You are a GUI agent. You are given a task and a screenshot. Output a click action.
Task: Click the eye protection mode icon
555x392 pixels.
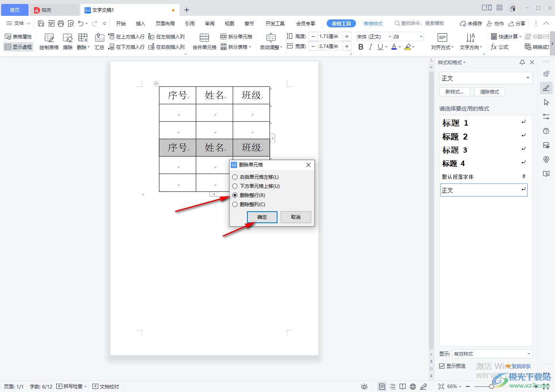pos(364,386)
